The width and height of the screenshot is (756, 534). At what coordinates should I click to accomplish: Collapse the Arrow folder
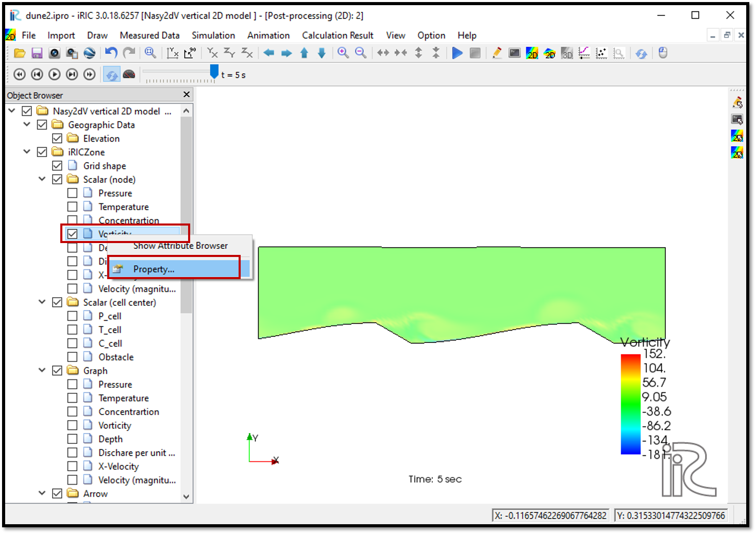[x=42, y=493]
